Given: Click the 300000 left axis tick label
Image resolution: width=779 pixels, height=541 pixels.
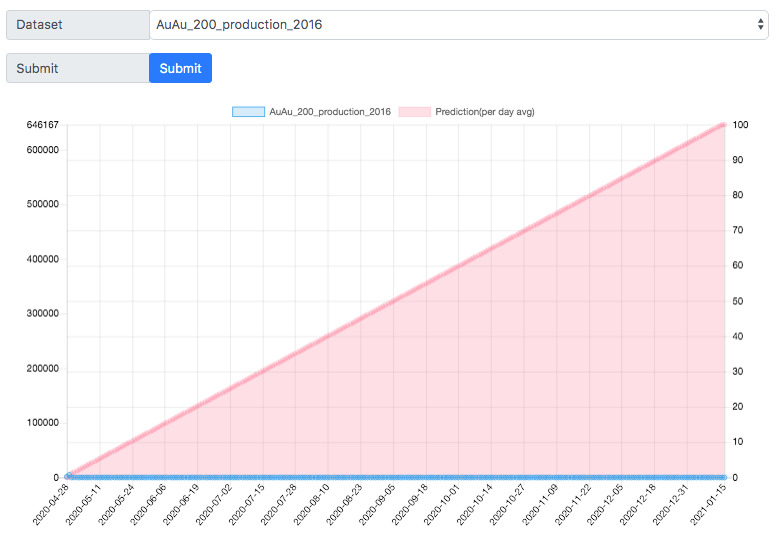Looking at the screenshot, I should point(43,313).
